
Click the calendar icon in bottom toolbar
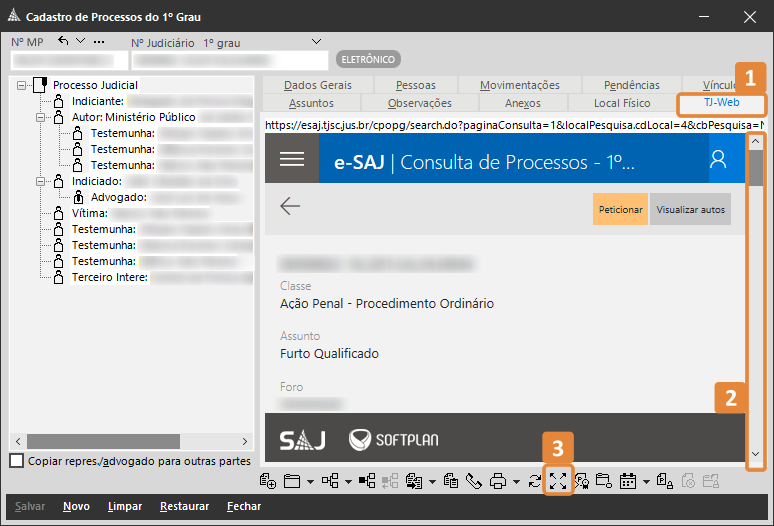coord(629,481)
